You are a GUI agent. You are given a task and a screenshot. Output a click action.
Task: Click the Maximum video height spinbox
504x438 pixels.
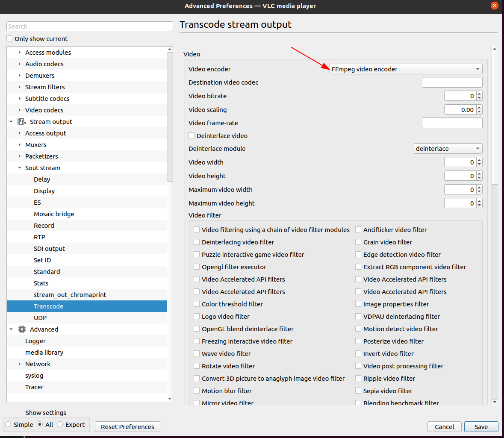[463, 203]
